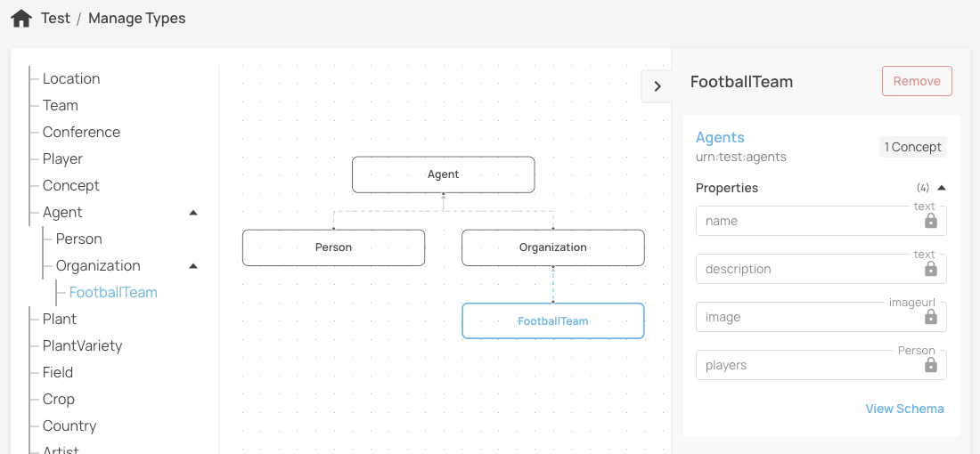The width and height of the screenshot is (980, 454).
Task: Select Person in the type tree
Action: click(78, 239)
